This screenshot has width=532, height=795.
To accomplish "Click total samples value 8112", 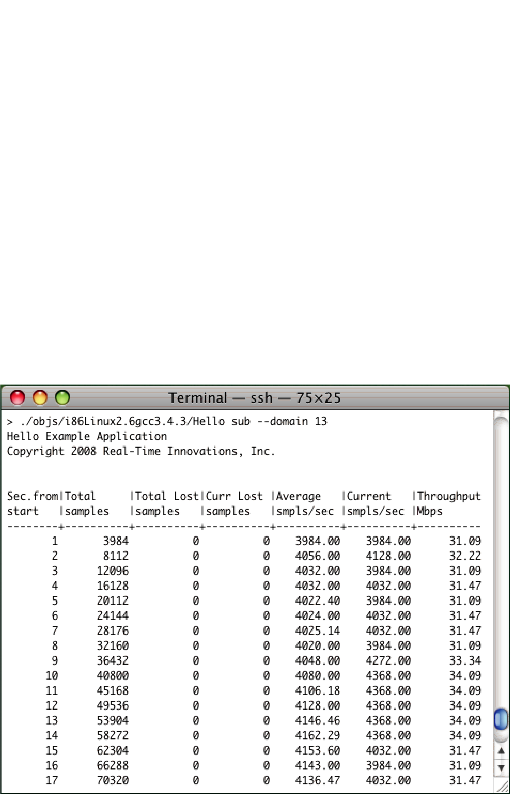I will 116,556.
